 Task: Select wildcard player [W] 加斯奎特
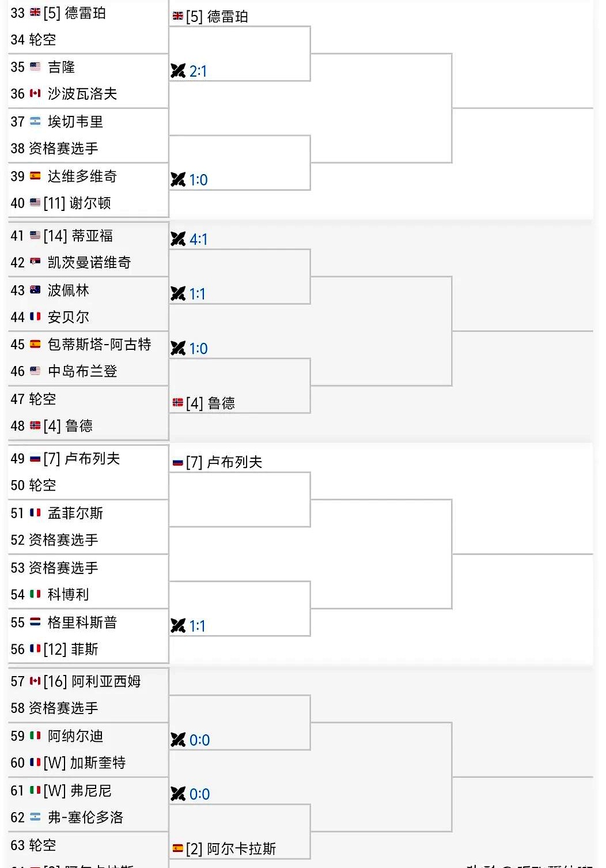pyautogui.click(x=85, y=763)
